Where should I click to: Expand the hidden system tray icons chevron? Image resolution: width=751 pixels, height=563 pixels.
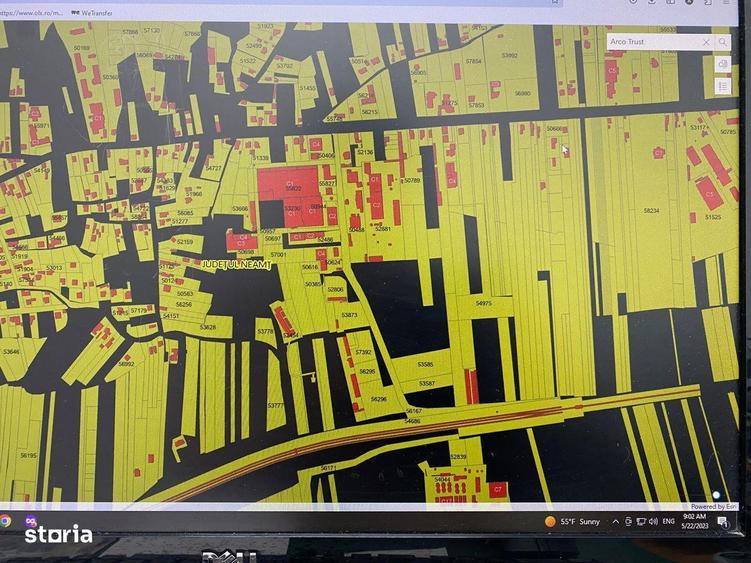[x=616, y=522]
